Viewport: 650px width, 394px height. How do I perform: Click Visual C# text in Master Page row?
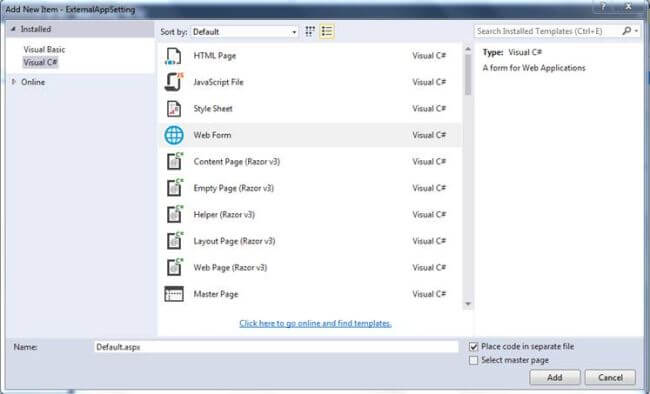(429, 294)
